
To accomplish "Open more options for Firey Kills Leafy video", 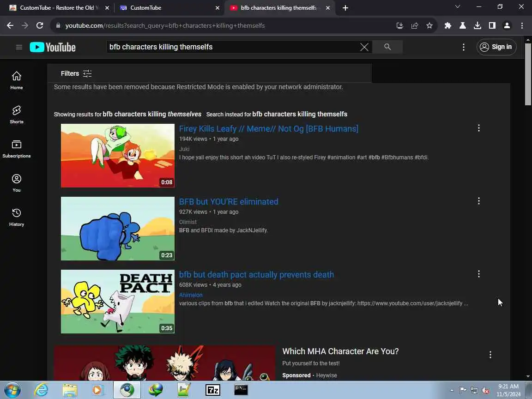I will coord(479,128).
